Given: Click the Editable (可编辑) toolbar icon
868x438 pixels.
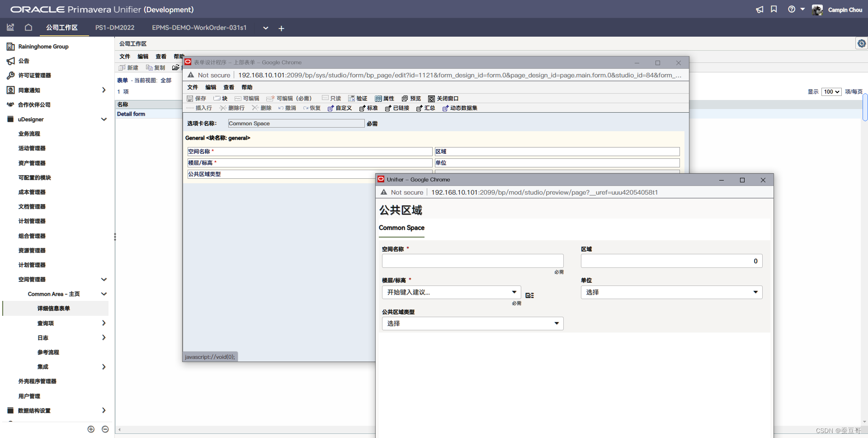Looking at the screenshot, I should pos(238,99).
